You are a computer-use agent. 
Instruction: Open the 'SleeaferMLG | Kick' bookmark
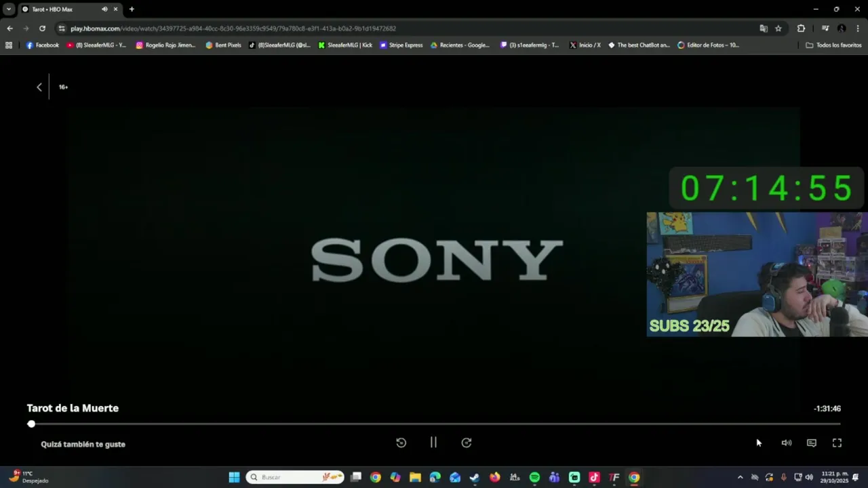pyautogui.click(x=345, y=45)
